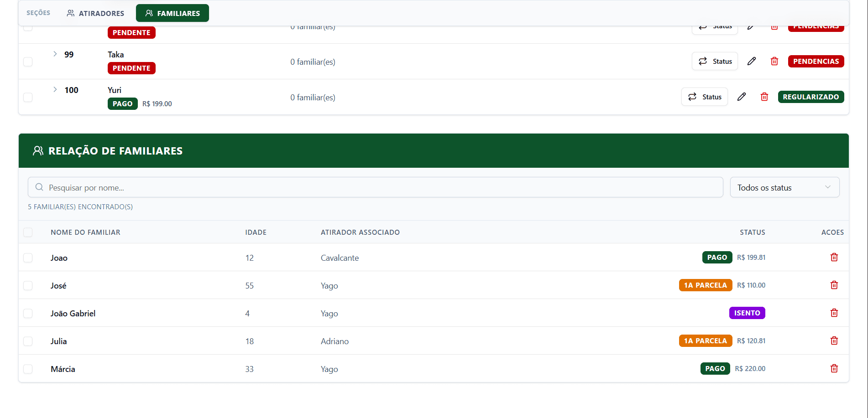
Task: Click the Idade column header
Action: click(256, 232)
